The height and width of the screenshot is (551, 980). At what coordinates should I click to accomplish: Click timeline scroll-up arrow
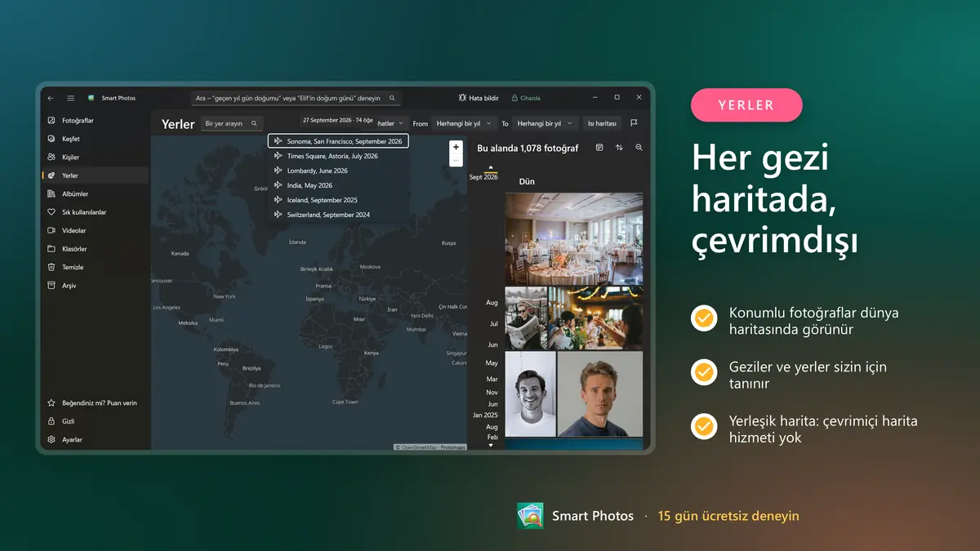click(x=491, y=167)
